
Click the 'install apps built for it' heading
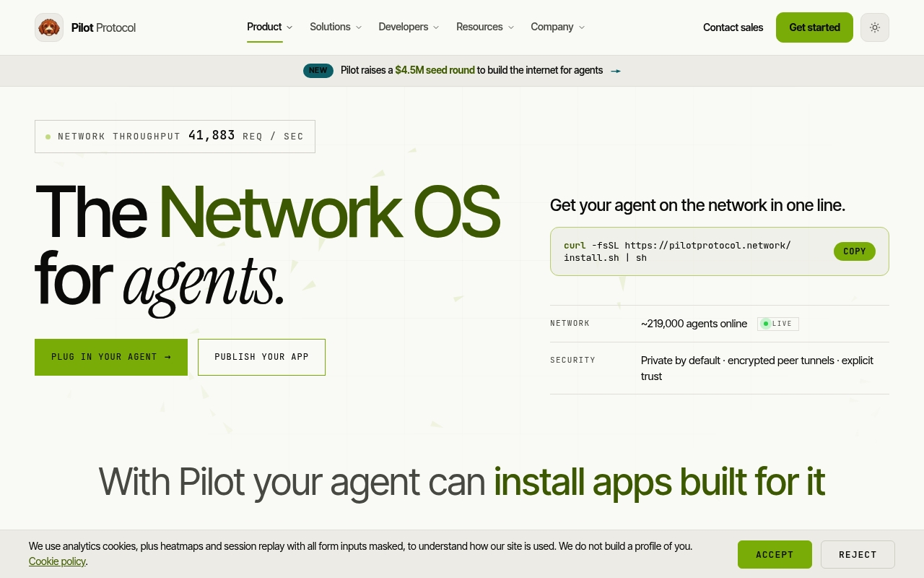click(x=659, y=482)
